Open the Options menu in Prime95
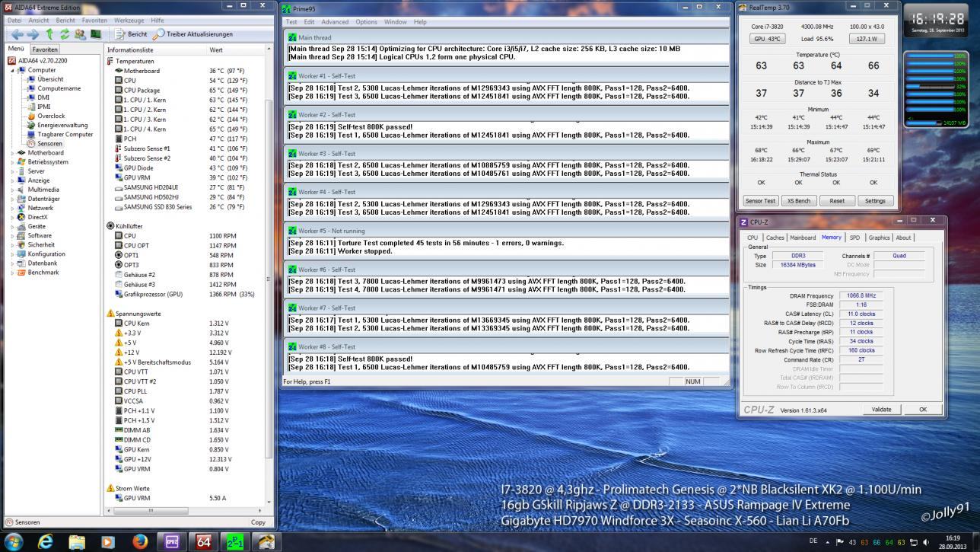The width and height of the screenshot is (980, 552). (x=366, y=22)
